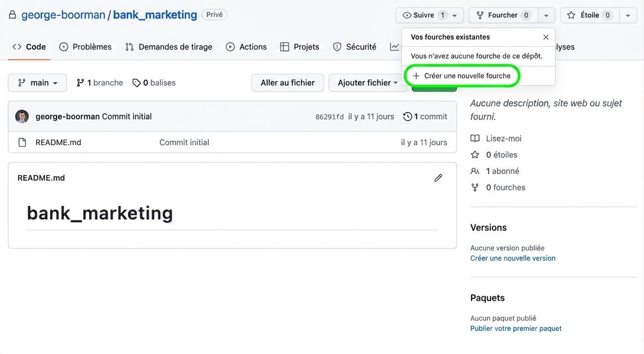Click the pencil edit README icon
644x354 pixels.
(x=438, y=178)
